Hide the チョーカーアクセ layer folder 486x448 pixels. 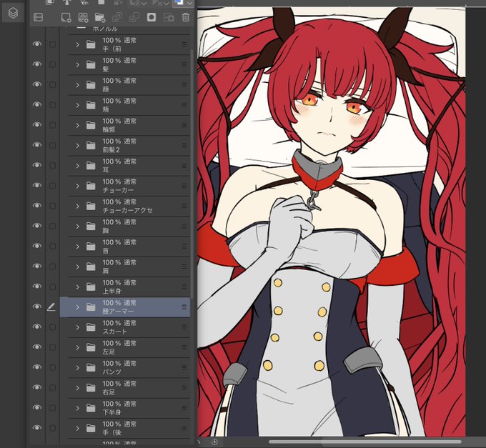pos(37,205)
